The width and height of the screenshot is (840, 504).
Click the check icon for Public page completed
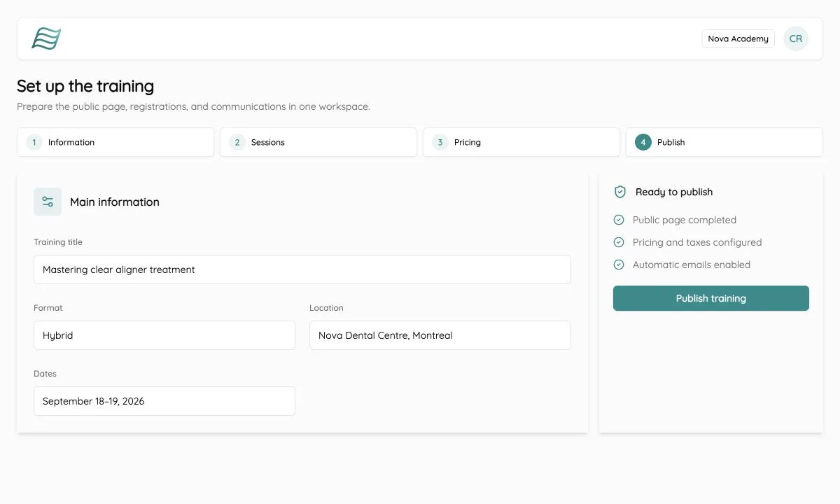click(619, 220)
